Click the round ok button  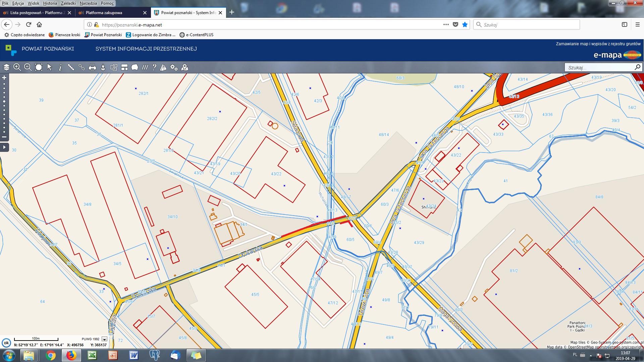6,343
